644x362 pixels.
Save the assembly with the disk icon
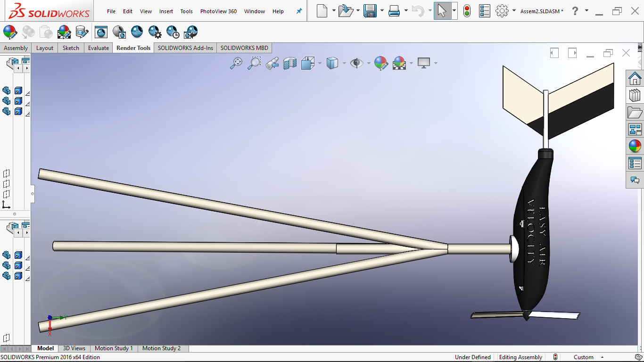tap(370, 10)
